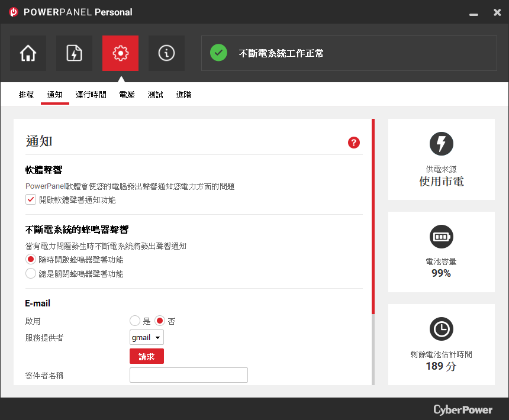Open the 進階 tab
Viewport: 509px width, 420px height.
coord(183,95)
